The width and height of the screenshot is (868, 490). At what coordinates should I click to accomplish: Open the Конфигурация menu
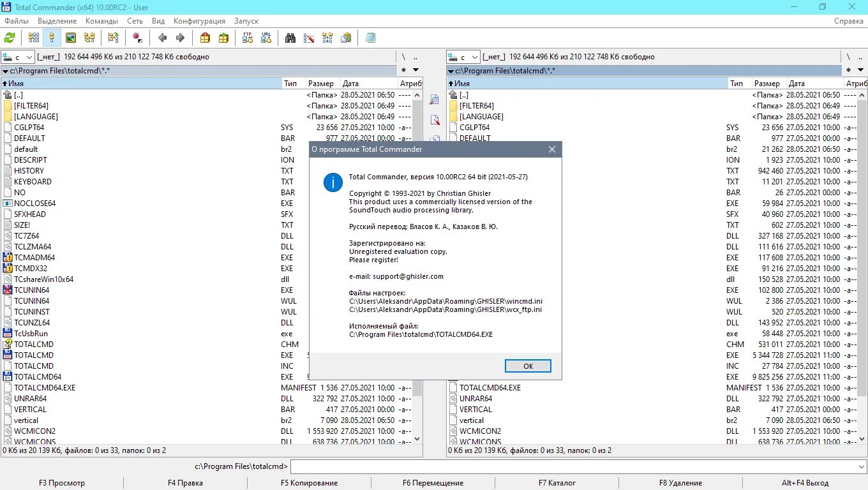(x=199, y=21)
